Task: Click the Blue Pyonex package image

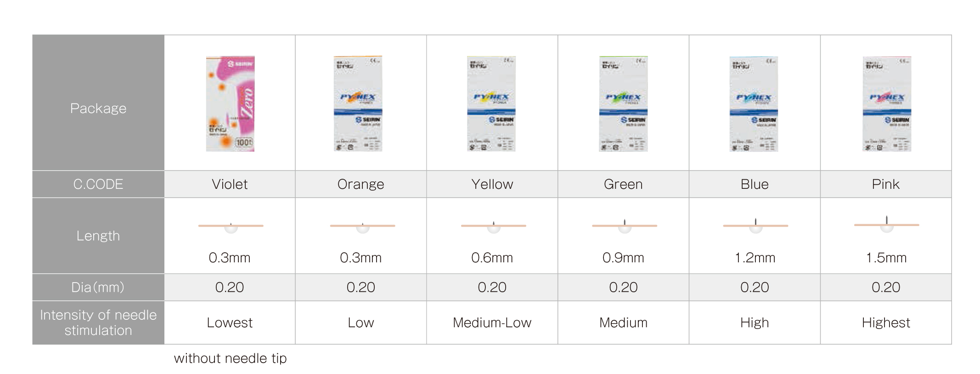Action: tap(754, 104)
